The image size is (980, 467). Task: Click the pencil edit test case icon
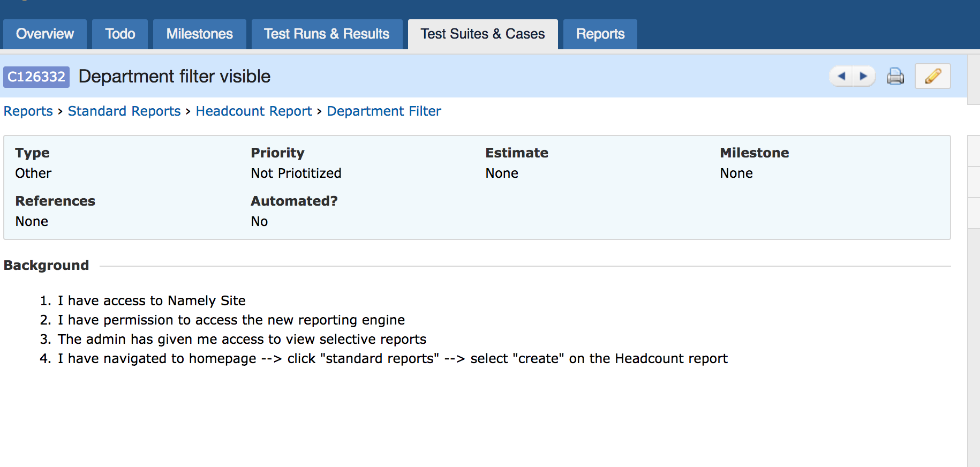933,76
